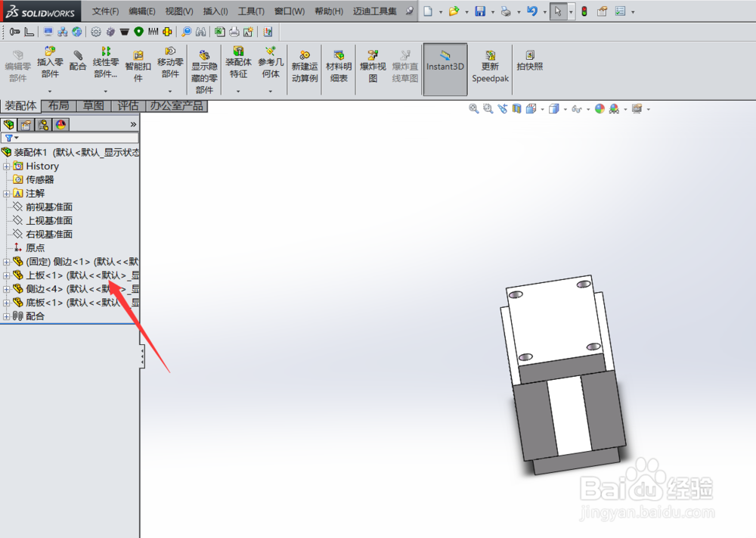
Task: Use the Zoom to Fit icon above viewport
Action: [472, 108]
